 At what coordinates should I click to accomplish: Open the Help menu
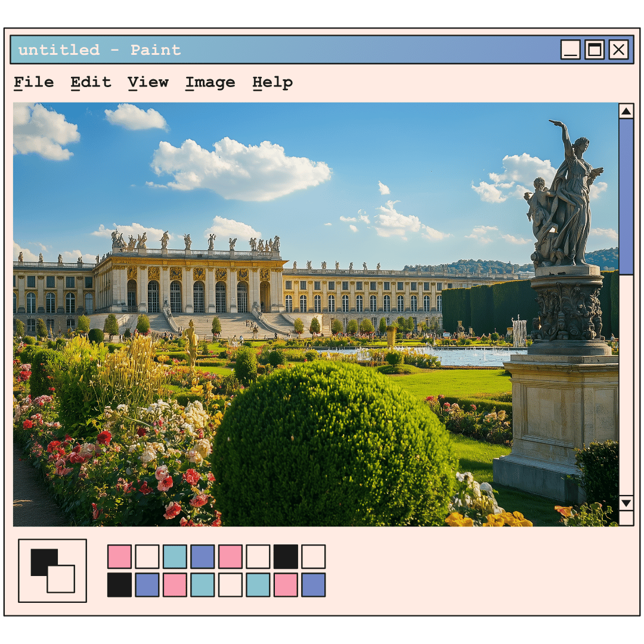(x=273, y=82)
